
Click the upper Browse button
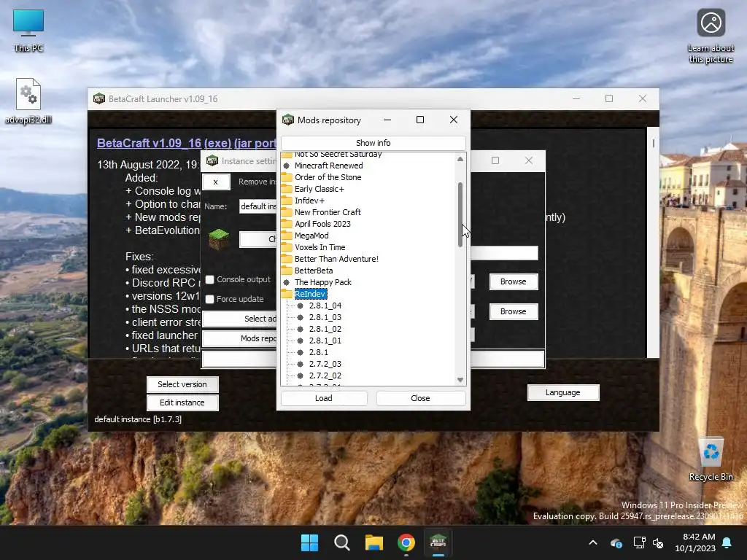coord(513,281)
